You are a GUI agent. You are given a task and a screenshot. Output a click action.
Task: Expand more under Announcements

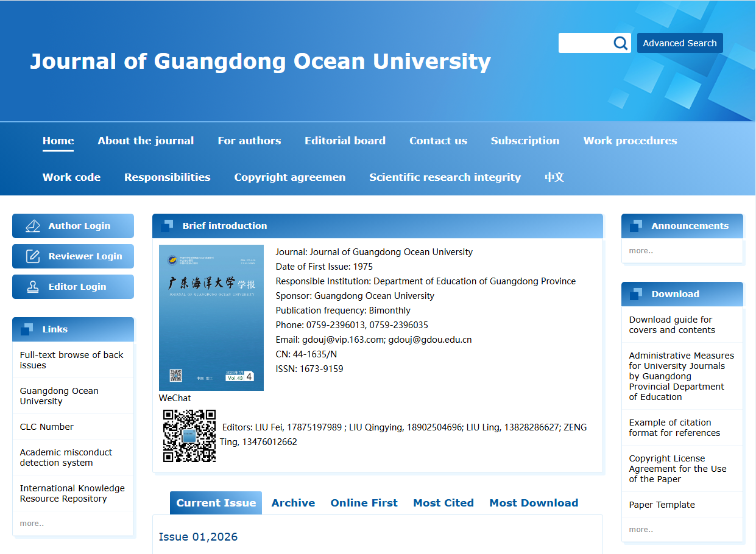pos(641,251)
